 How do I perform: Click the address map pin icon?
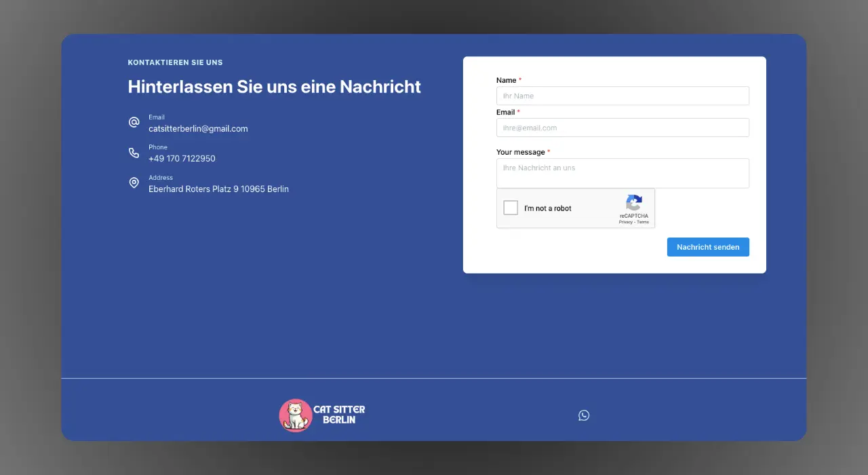click(134, 183)
